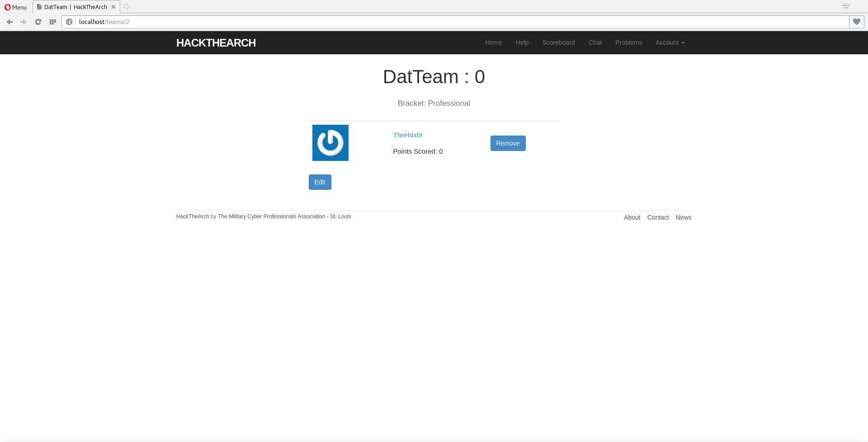Remove TheH4x0r from the team
The height and width of the screenshot is (442, 868).
[x=508, y=143]
